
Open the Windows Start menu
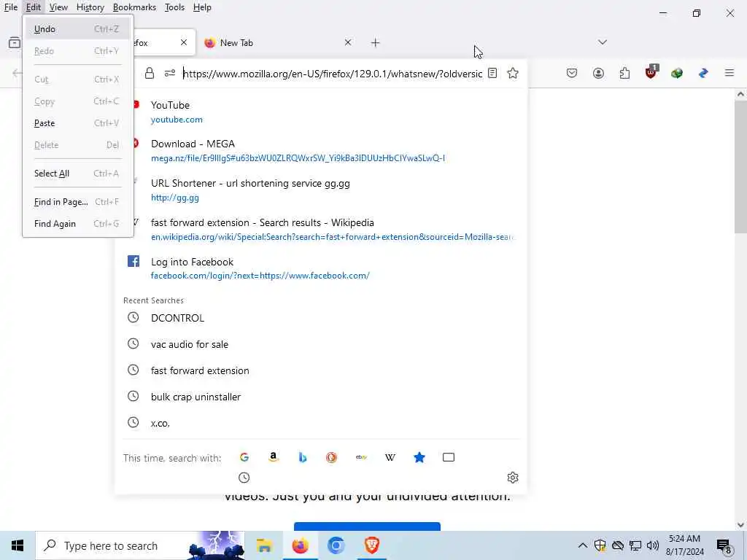coord(18,545)
